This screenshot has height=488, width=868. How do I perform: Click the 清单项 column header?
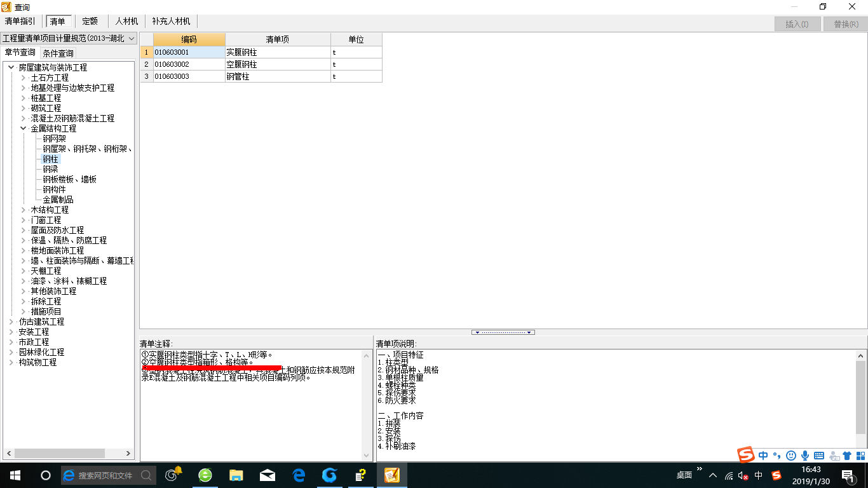[x=278, y=39]
